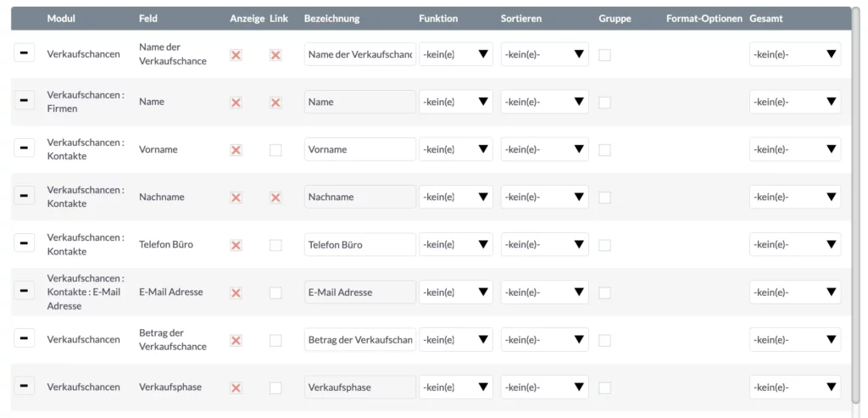Viewport: 868px width, 418px height.
Task: Uncheck Link for the Nachname field
Action: pyautogui.click(x=275, y=198)
